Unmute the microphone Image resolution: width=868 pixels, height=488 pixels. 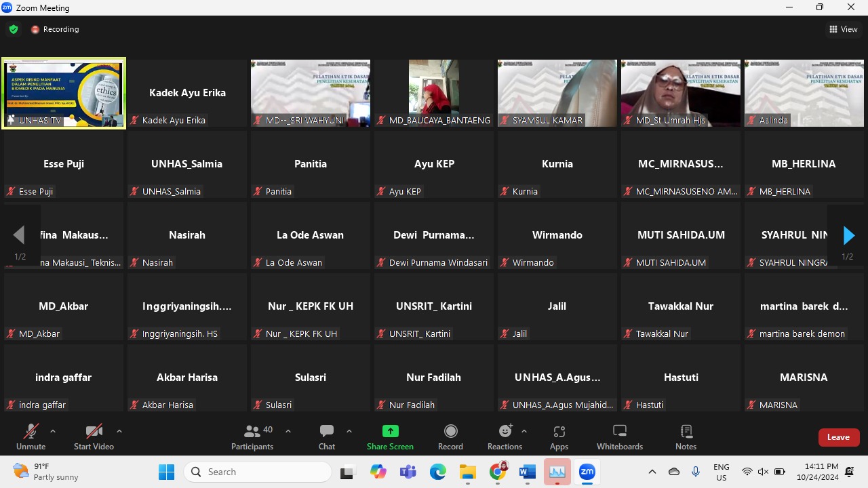tap(31, 436)
